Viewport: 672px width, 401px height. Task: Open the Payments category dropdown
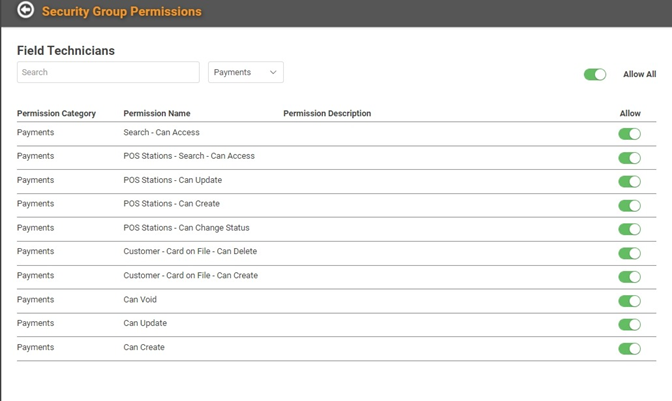click(246, 72)
